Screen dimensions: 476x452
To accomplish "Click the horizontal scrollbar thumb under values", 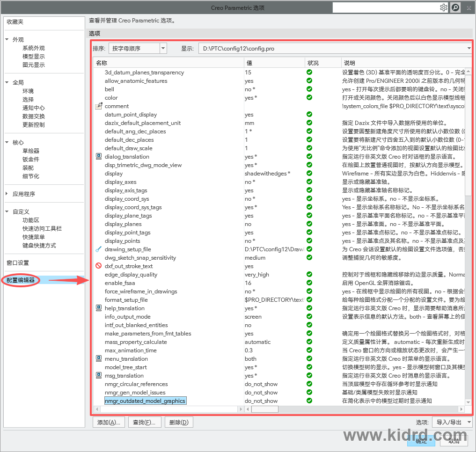I will point(265,409).
